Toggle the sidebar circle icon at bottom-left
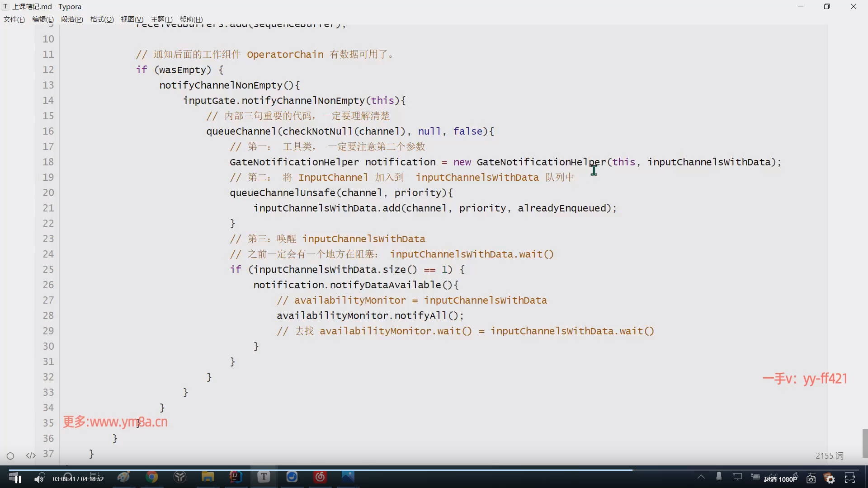The width and height of the screenshot is (868, 488). pos(10,456)
